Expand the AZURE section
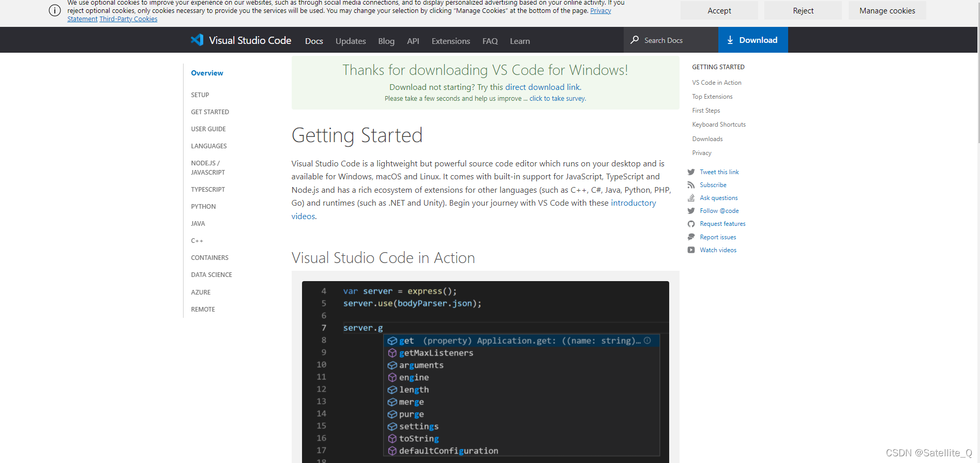 [201, 292]
